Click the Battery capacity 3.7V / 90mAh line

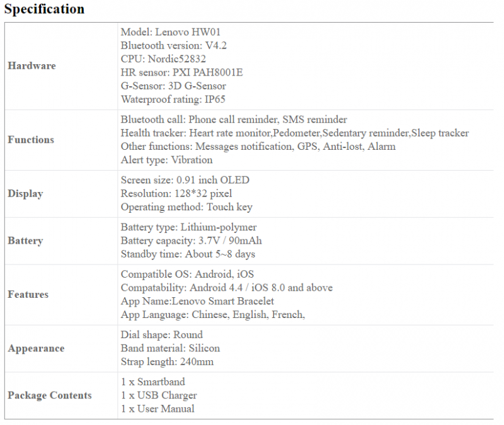click(x=191, y=241)
